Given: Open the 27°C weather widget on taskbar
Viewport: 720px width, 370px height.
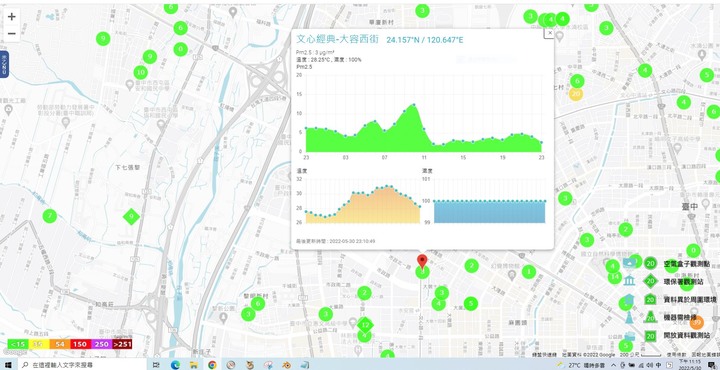Looking at the screenshot, I should (580, 365).
